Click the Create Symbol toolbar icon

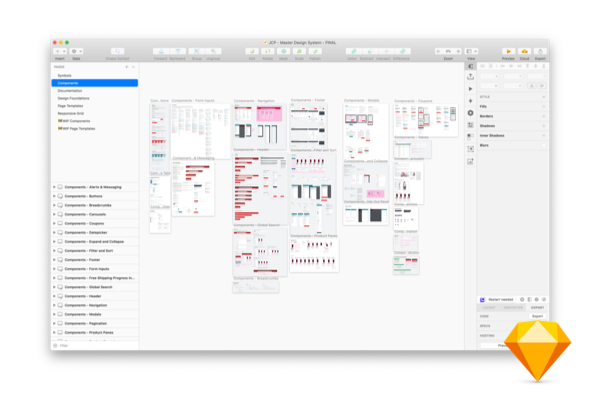(117, 51)
